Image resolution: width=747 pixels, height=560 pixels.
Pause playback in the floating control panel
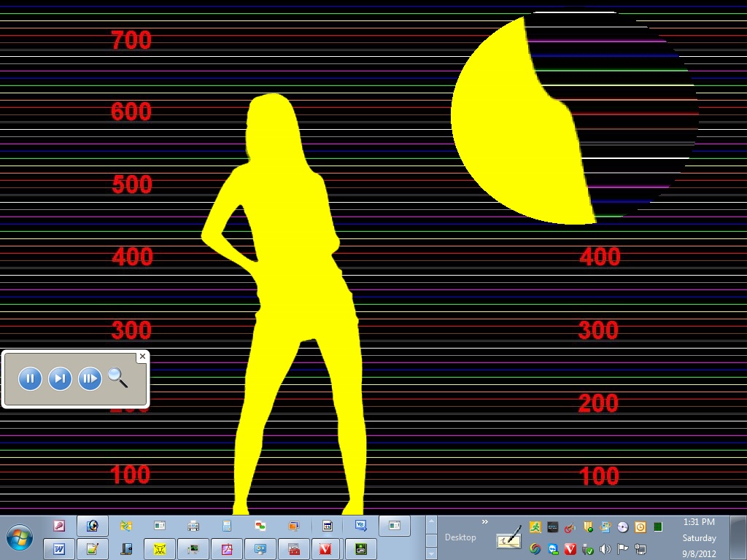coord(30,378)
